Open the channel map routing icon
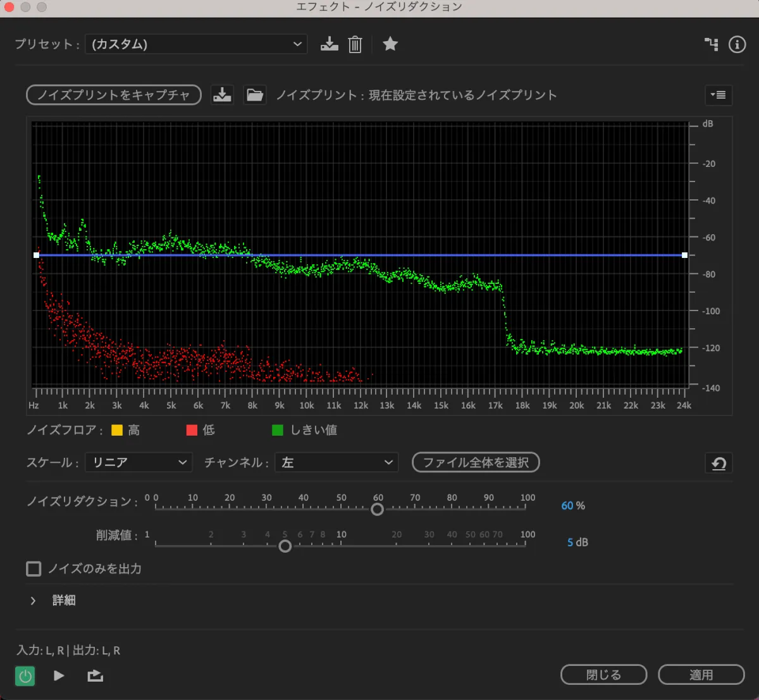Image resolution: width=759 pixels, height=700 pixels. (x=712, y=44)
